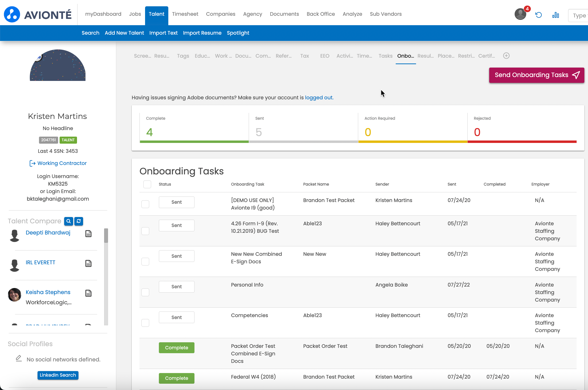Switch to the Onbo... onboarding tab
The height and width of the screenshot is (390, 588).
pyautogui.click(x=405, y=56)
